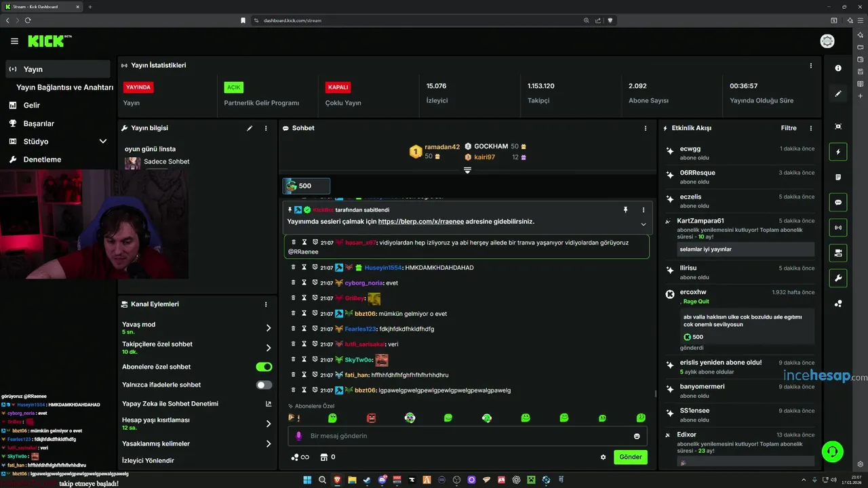Go to Başarılar section
This screenshot has height=488, width=868.
[x=39, y=123]
